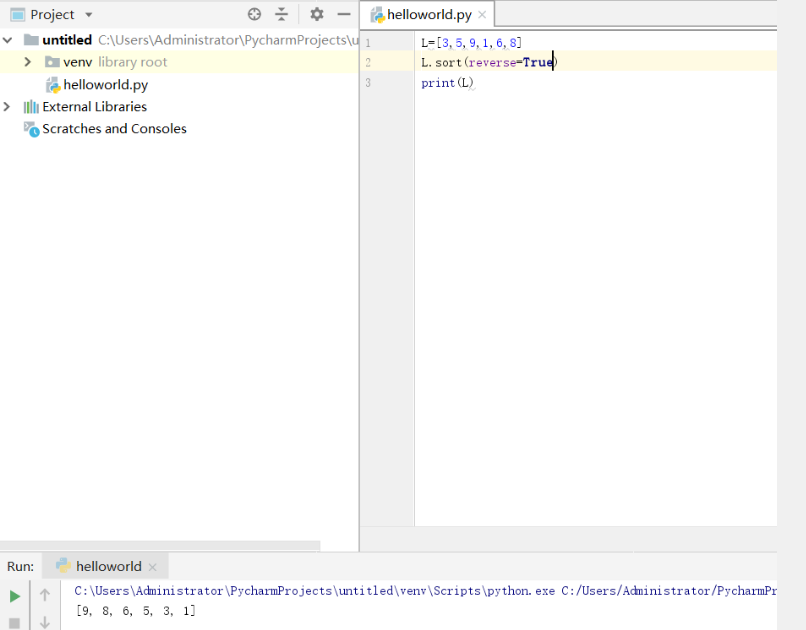806x630 pixels.
Task: Select helloworld.py in project tree
Action: click(105, 85)
